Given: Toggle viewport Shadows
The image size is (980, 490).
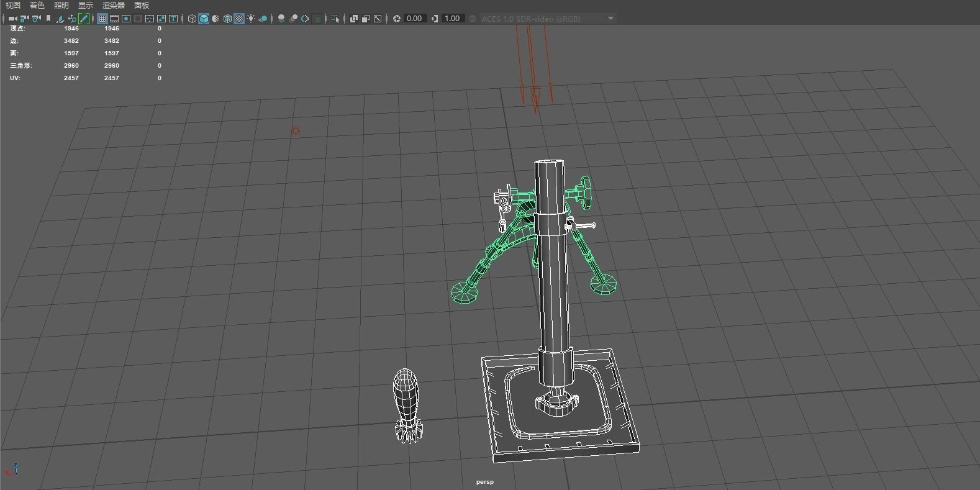Looking at the screenshot, I should 263,19.
